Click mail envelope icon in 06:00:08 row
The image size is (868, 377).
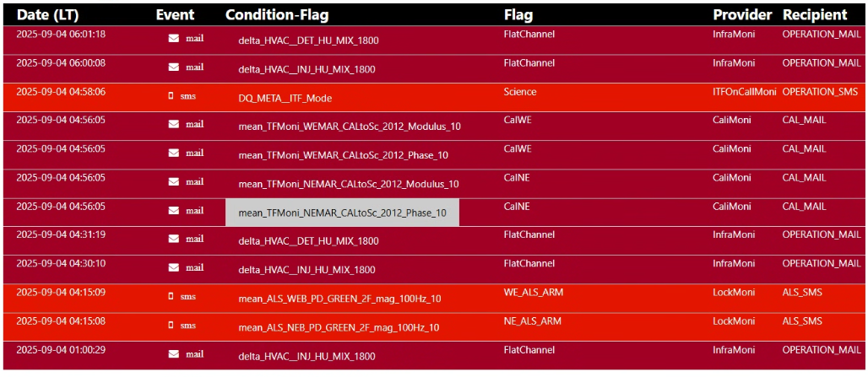tap(174, 67)
